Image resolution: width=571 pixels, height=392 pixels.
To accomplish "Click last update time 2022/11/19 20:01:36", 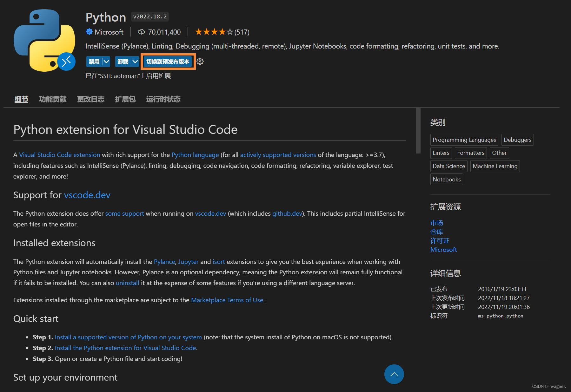I will (x=504, y=307).
